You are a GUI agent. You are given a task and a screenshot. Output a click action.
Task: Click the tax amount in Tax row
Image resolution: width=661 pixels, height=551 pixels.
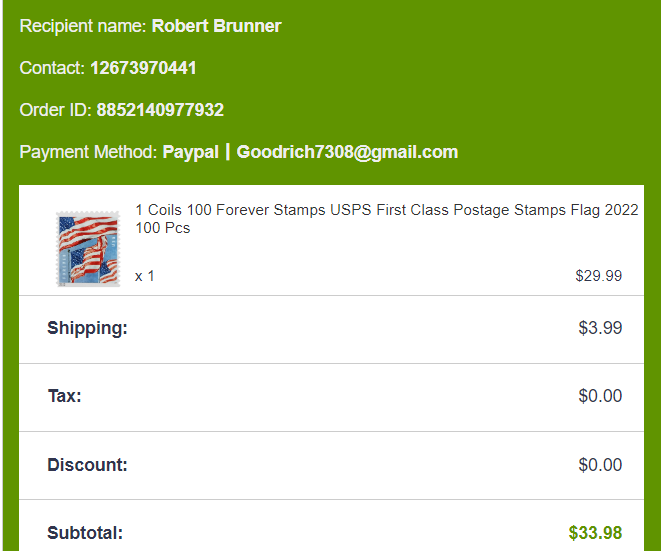tap(600, 396)
